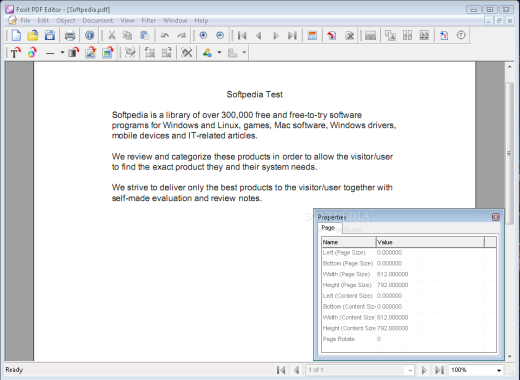Open the View menu
Viewport: 520px width, 380px height.
tap(127, 21)
